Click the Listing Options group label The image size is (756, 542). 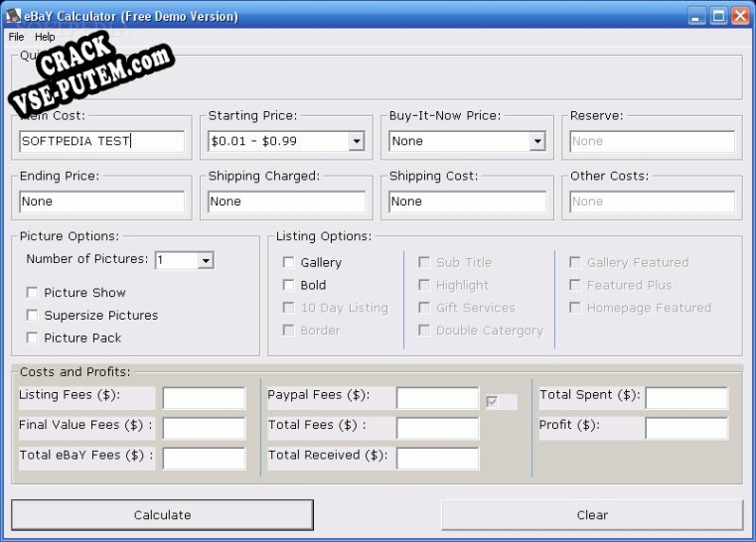pyautogui.click(x=324, y=236)
